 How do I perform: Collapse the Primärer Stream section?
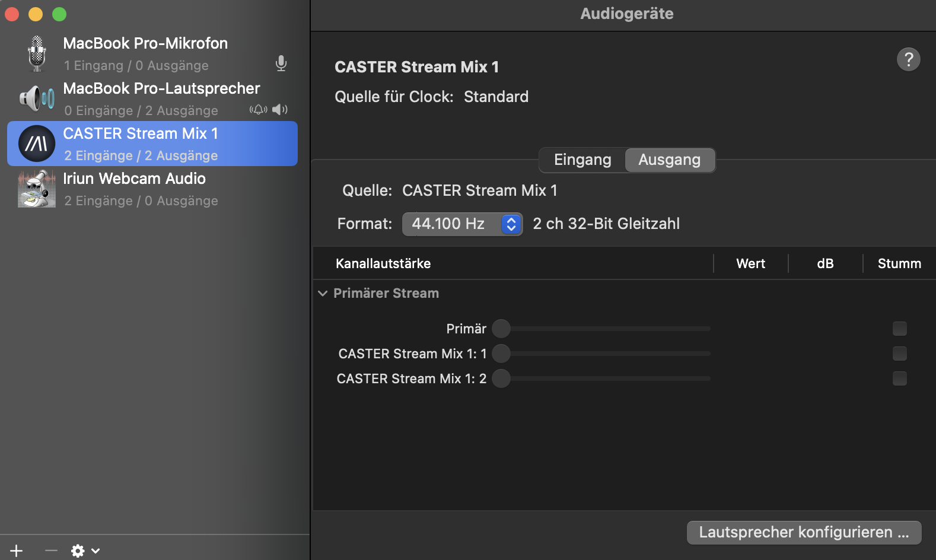[x=323, y=294]
